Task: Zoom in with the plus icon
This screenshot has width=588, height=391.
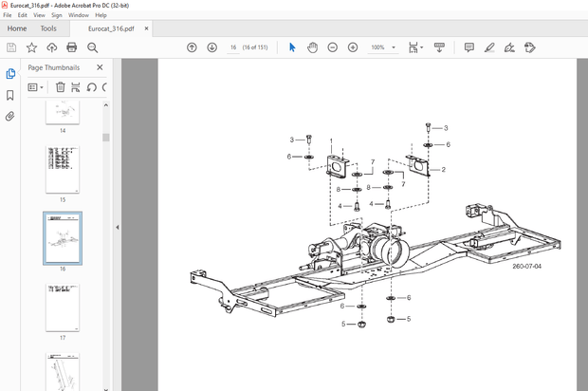Action: 353,47
